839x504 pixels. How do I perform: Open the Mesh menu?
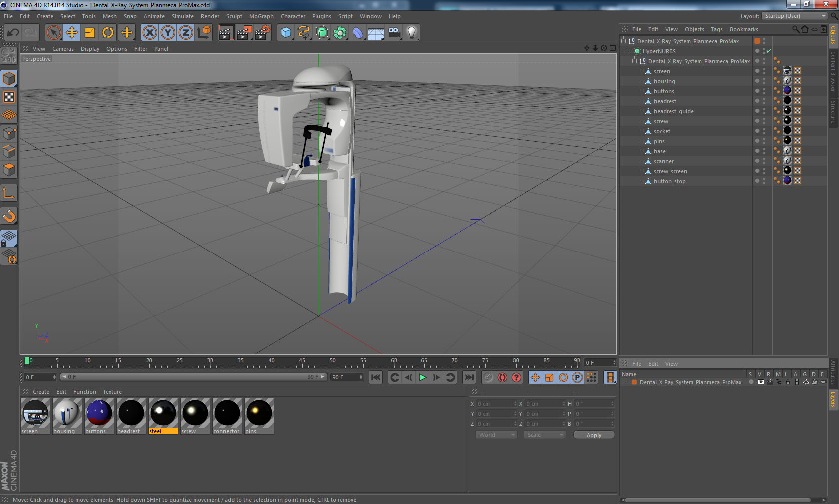pyautogui.click(x=109, y=16)
